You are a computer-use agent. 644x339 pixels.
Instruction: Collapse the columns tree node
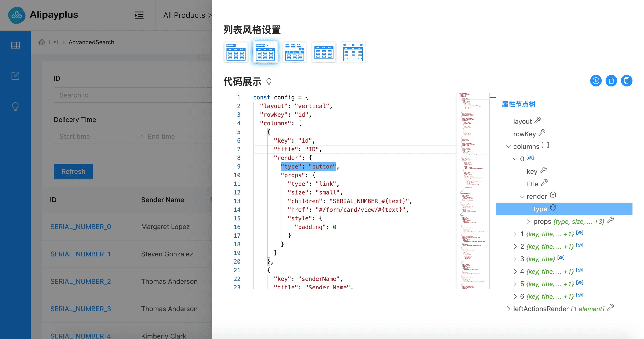(x=508, y=146)
